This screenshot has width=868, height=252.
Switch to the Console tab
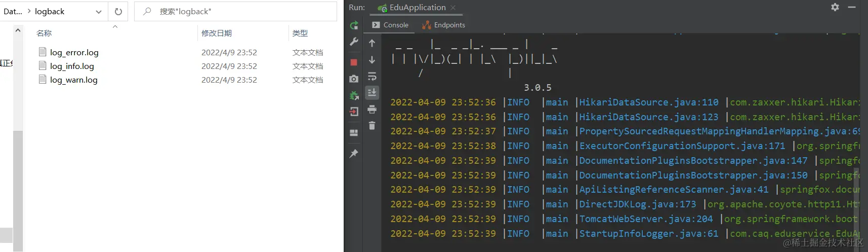[x=390, y=25]
